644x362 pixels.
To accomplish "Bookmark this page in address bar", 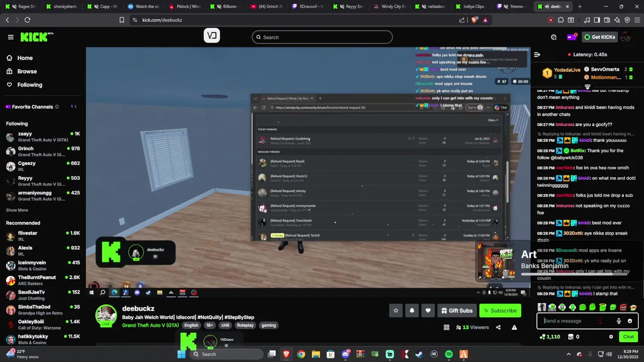I will pyautogui.click(x=122, y=20).
